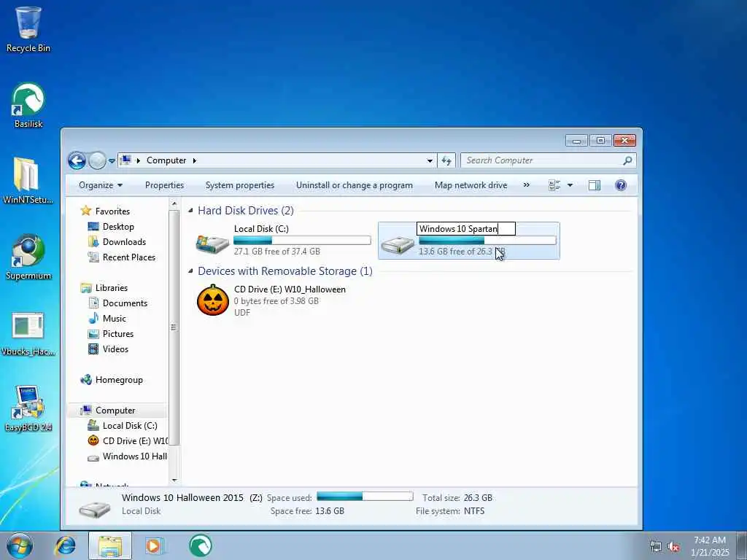
Task: Click Local Disk (C:) usage bar
Action: coord(302,241)
